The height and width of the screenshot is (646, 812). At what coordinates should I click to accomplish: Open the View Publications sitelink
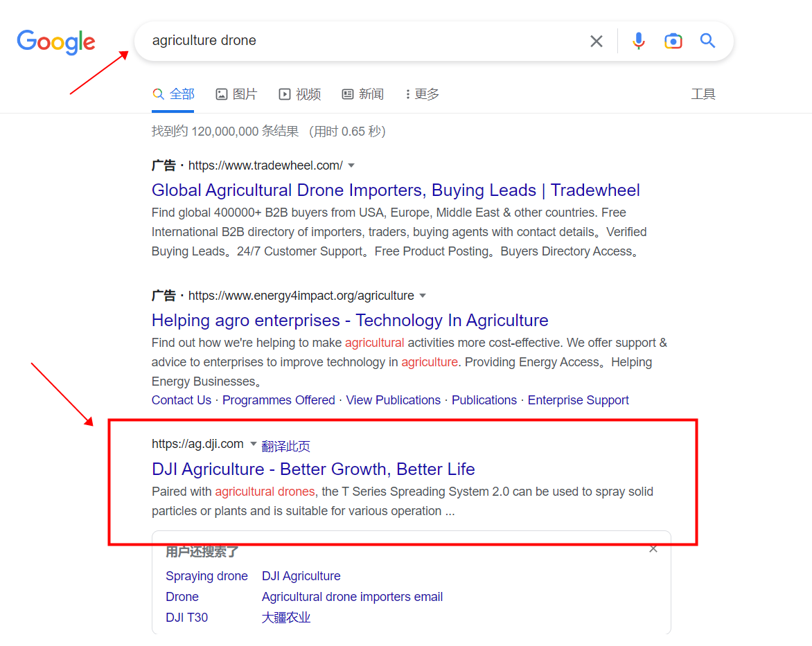click(x=393, y=400)
